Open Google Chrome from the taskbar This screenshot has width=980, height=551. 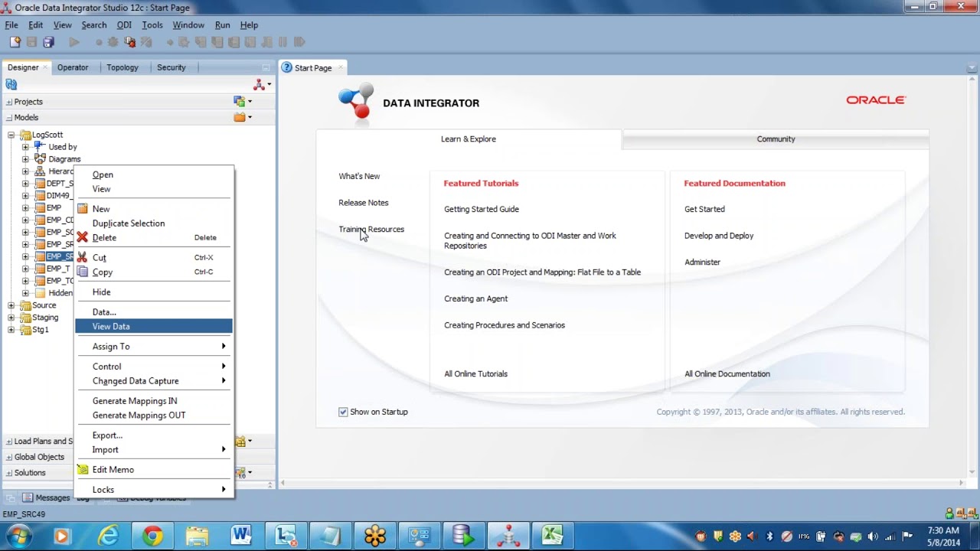[152, 536]
